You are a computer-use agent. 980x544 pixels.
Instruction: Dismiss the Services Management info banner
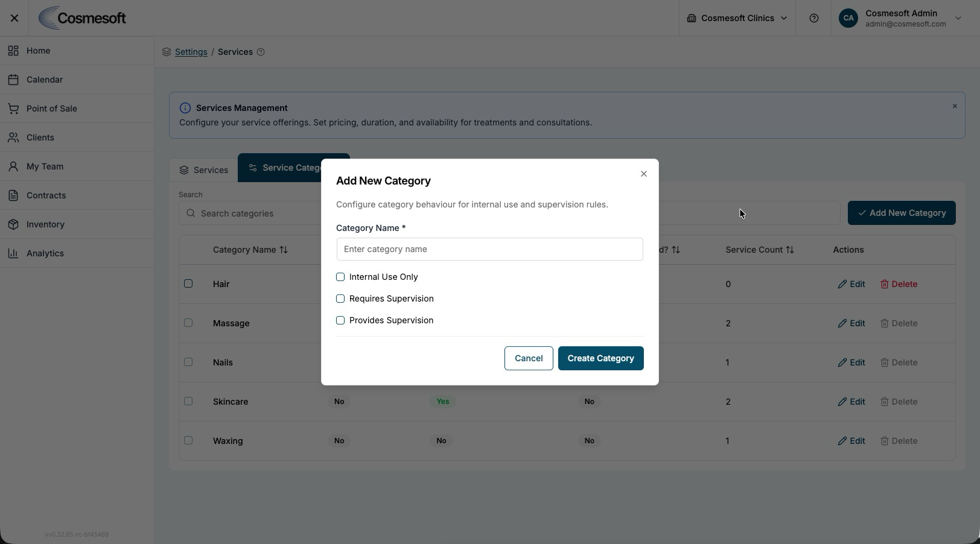point(955,106)
